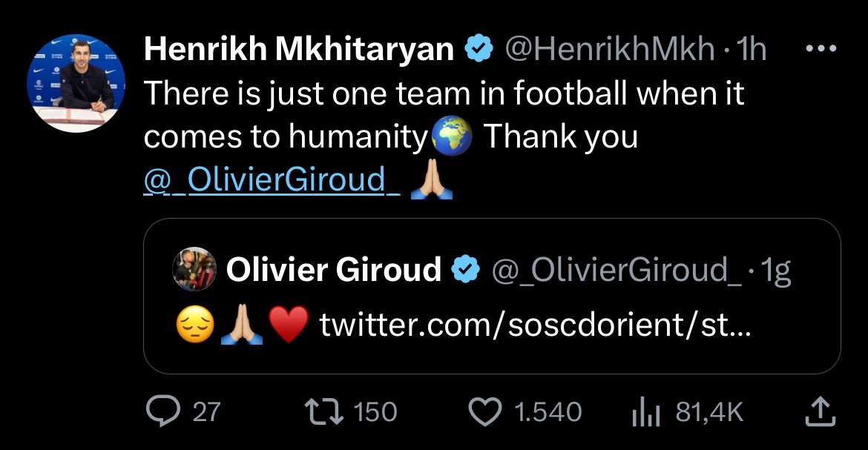Image resolution: width=868 pixels, height=450 pixels.
Task: Click the Olivier Giroud display name
Action: click(x=334, y=269)
